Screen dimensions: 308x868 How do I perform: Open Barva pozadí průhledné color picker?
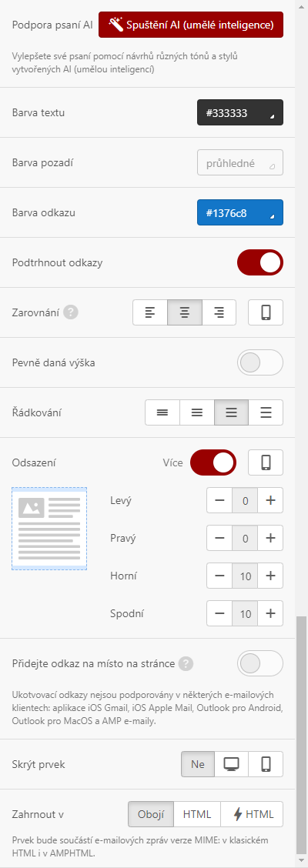pos(240,163)
